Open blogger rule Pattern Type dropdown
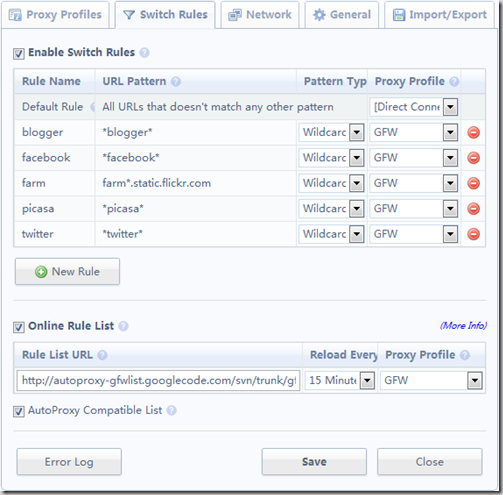The width and height of the screenshot is (503, 495). pos(331,132)
